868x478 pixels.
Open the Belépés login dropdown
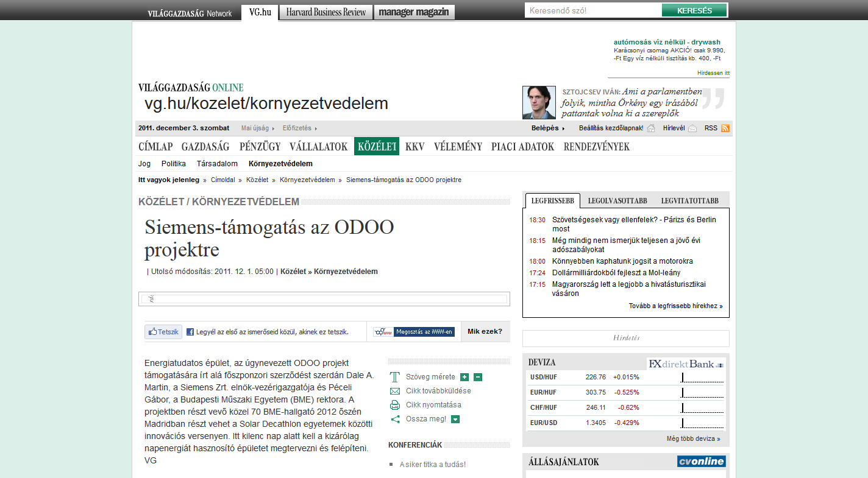(x=547, y=128)
